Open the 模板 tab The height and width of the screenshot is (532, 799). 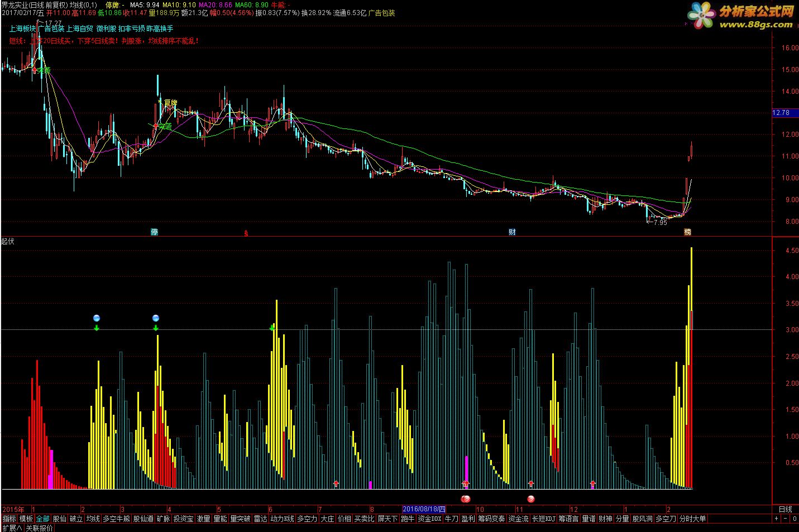(x=26, y=519)
